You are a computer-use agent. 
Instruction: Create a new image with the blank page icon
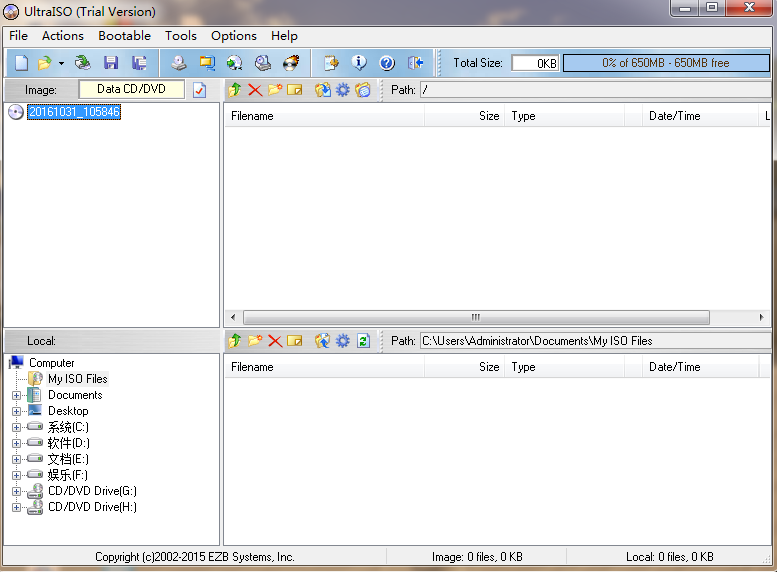tap(21, 63)
